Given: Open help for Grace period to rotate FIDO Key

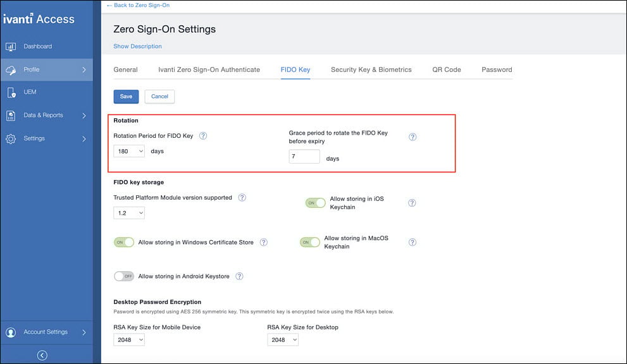Looking at the screenshot, I should click(x=413, y=137).
